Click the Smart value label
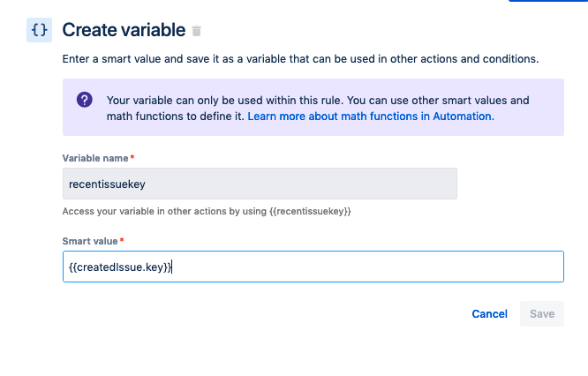This screenshot has width=588, height=376. [x=89, y=241]
